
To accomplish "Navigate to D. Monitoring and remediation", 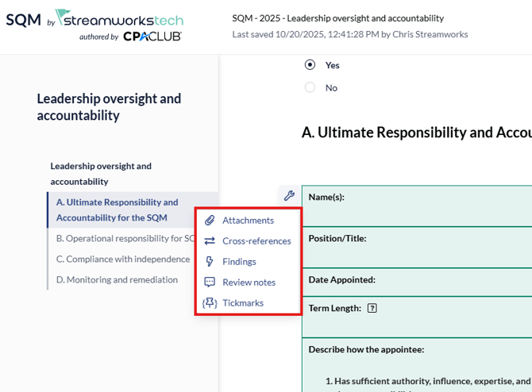I will [117, 279].
